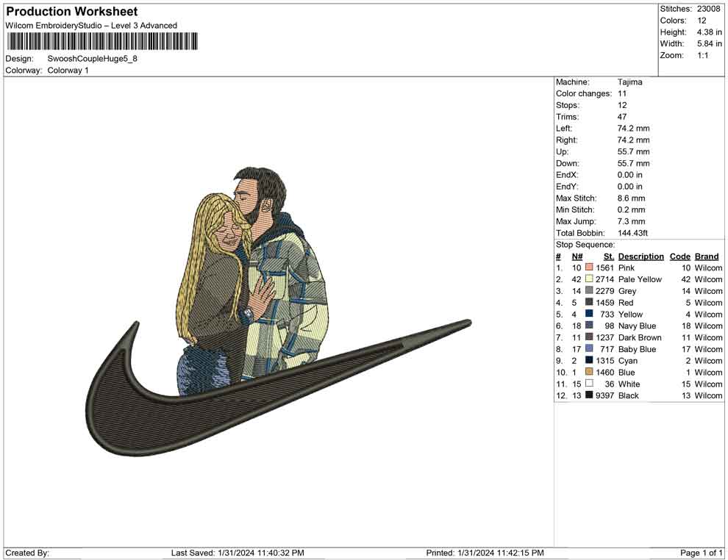Click the barcode under the worksheet title
Screen dimensions: 728x560
pos(101,41)
